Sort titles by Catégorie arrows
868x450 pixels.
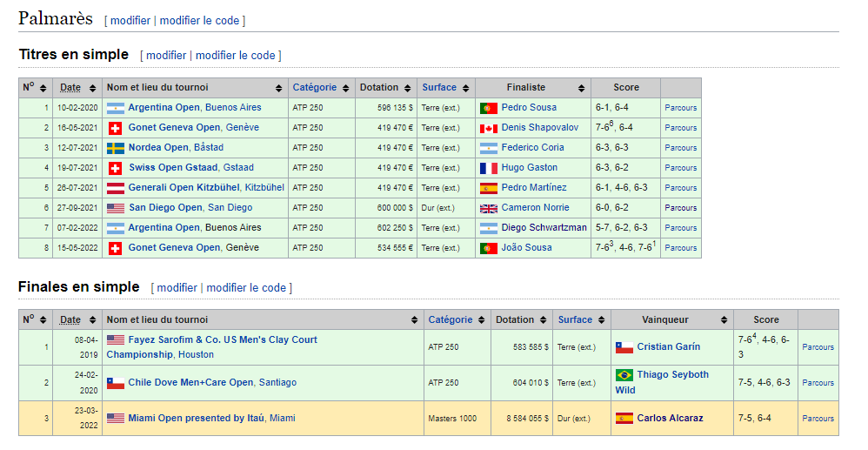346,88
